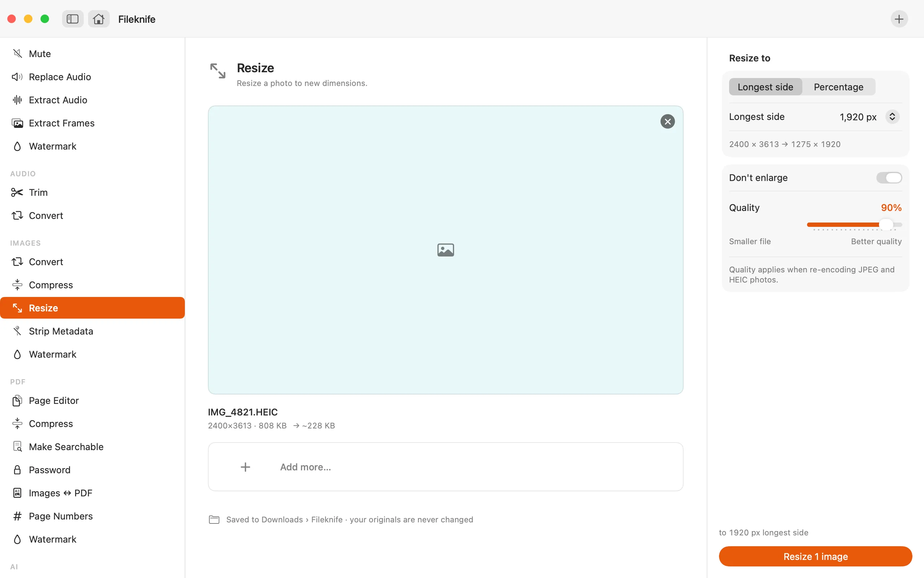Open the Page Numbers tool

[x=92, y=516]
